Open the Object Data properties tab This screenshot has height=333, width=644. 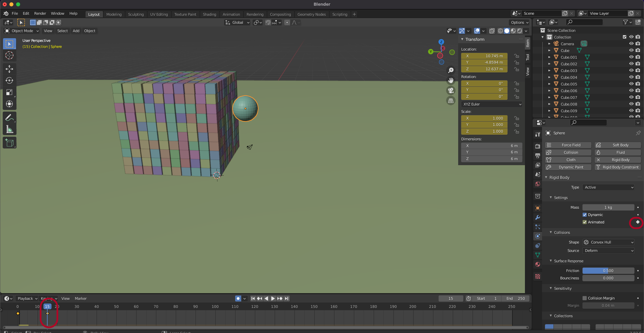[x=538, y=255]
